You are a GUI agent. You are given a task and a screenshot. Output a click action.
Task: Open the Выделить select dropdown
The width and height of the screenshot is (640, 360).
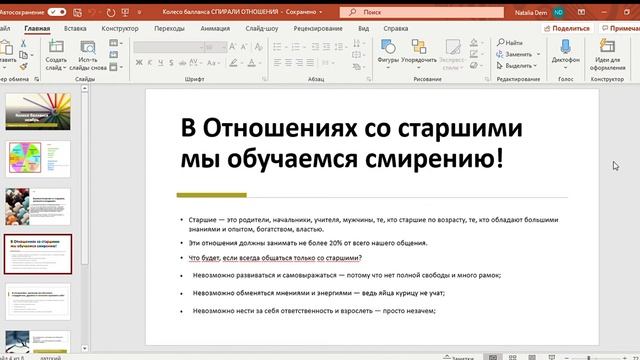(x=517, y=65)
